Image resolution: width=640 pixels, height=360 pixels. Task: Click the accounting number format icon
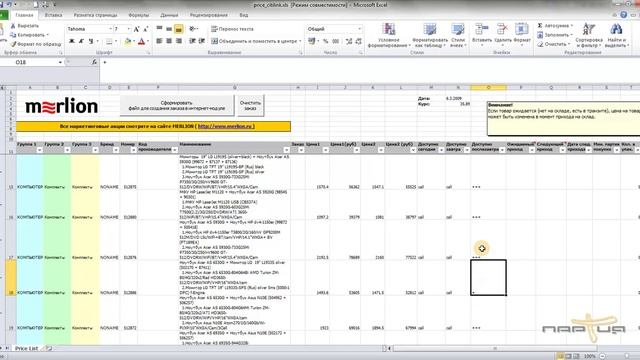[312, 41]
